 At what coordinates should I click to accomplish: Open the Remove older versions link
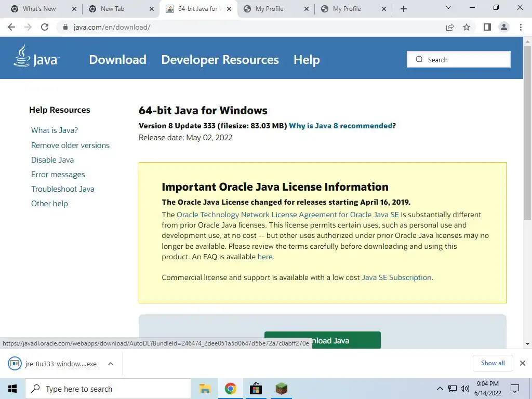tap(70, 145)
